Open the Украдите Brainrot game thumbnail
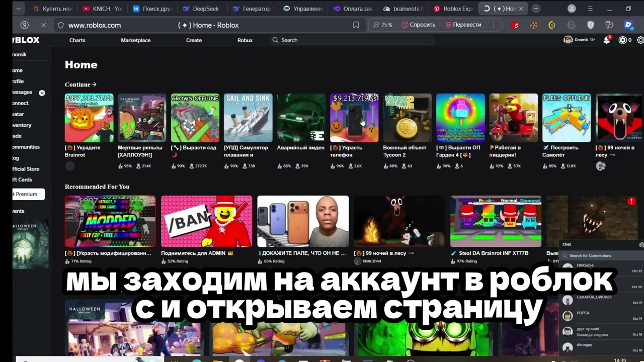The image size is (644, 362). [x=89, y=118]
